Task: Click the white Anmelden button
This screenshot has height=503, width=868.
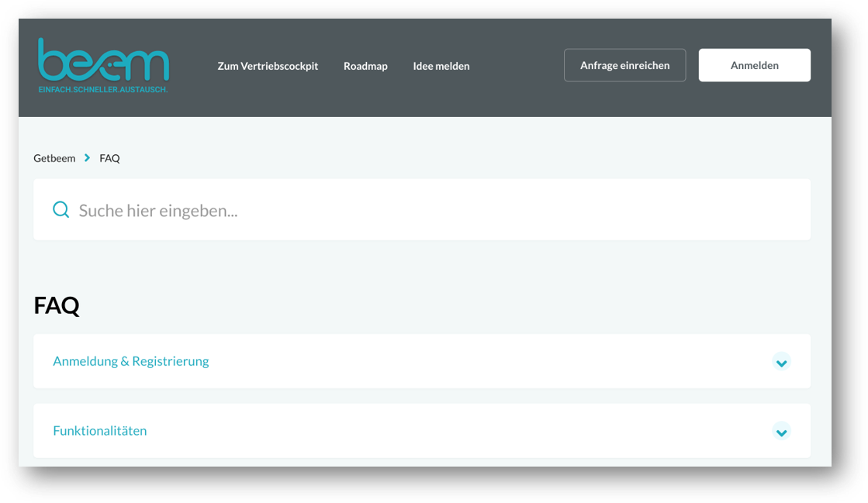Action: point(754,65)
